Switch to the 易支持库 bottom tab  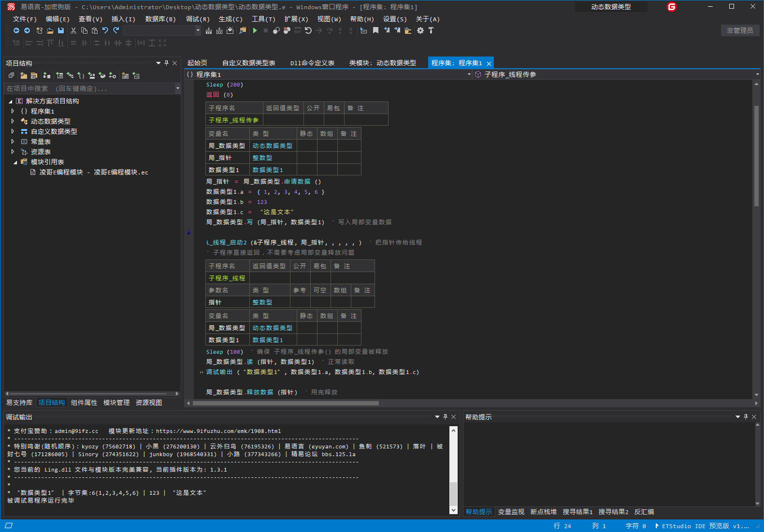point(19,403)
